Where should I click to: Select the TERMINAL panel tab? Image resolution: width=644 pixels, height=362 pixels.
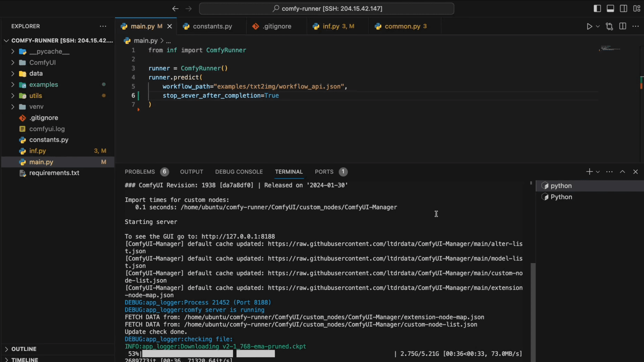pyautogui.click(x=289, y=172)
